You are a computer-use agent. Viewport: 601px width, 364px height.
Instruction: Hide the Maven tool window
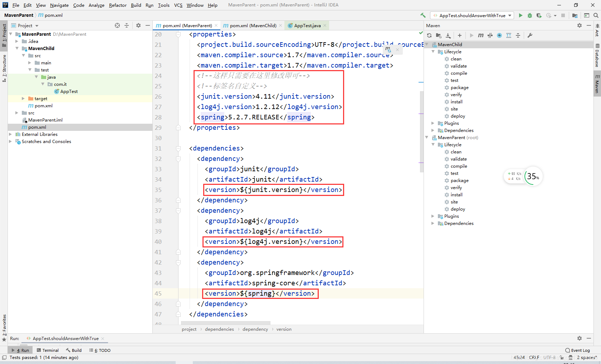(x=589, y=25)
